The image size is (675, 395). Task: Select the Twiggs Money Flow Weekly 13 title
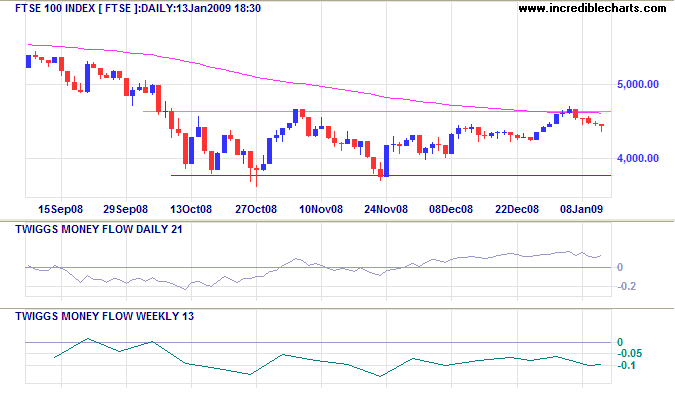click(x=105, y=316)
